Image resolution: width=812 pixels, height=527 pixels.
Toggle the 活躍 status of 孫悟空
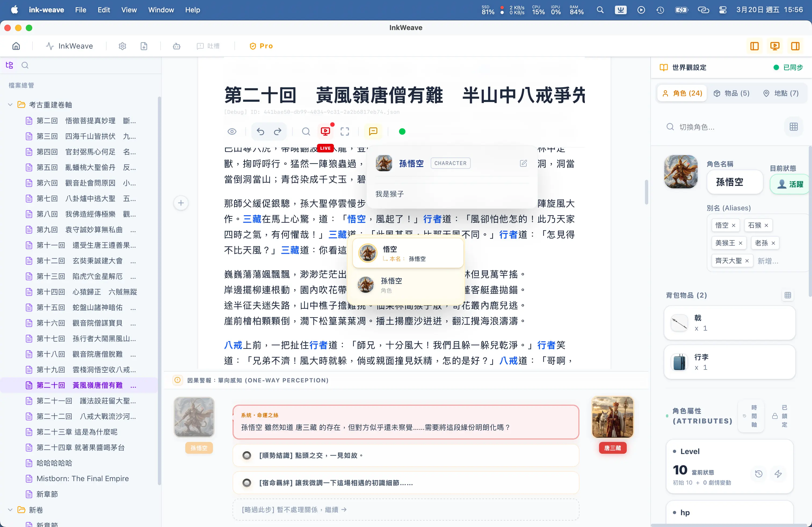coord(789,184)
